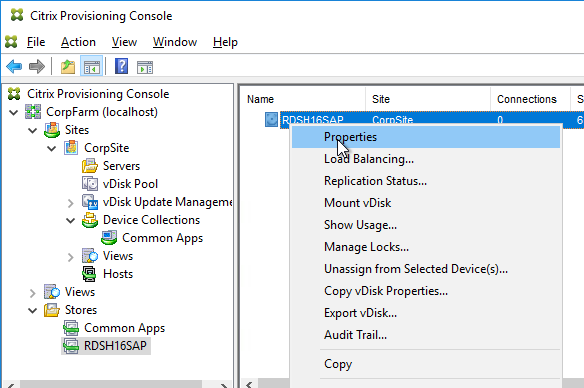Toggle the Show/Hide Action Pane icon
The width and height of the screenshot is (584, 388).
[145, 67]
